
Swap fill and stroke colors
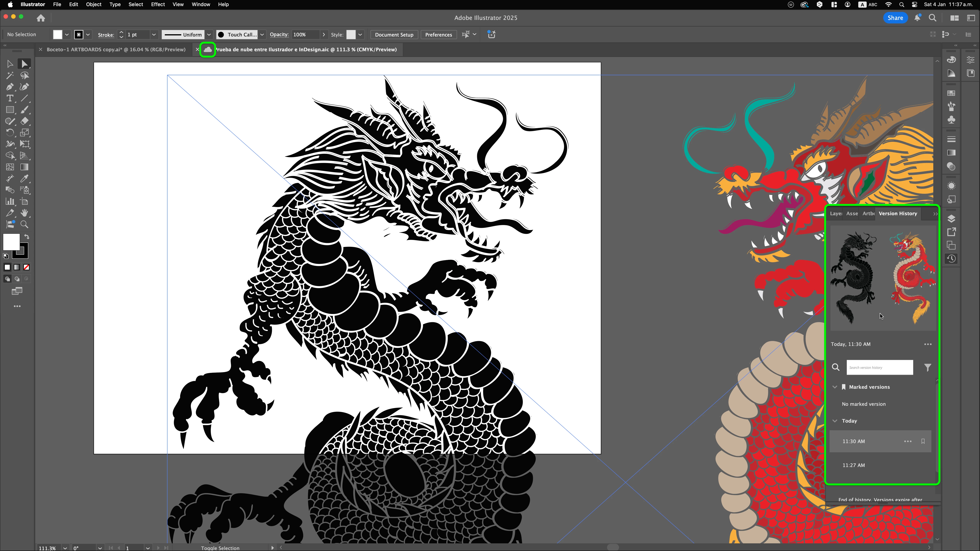(x=27, y=236)
